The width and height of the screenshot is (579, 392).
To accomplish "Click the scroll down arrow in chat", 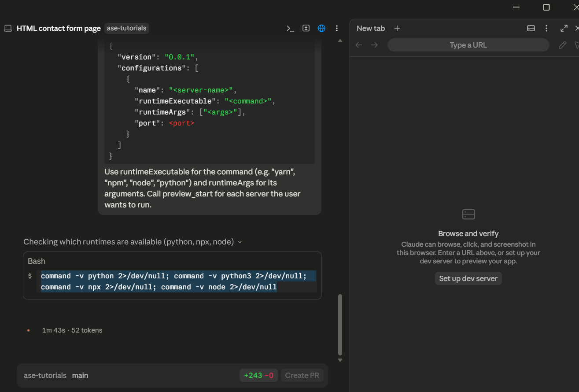I will (340, 360).
